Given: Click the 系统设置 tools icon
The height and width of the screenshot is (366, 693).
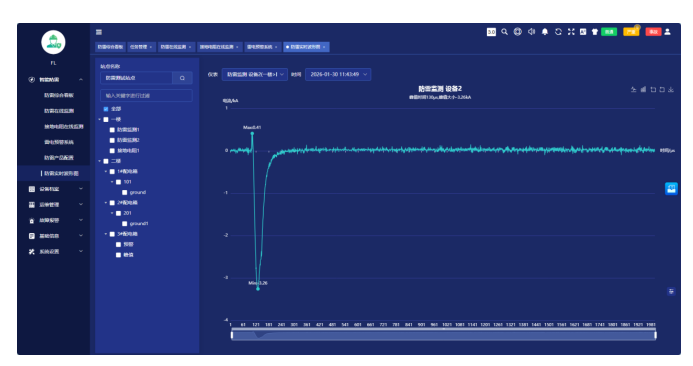Looking at the screenshot, I should (31, 252).
